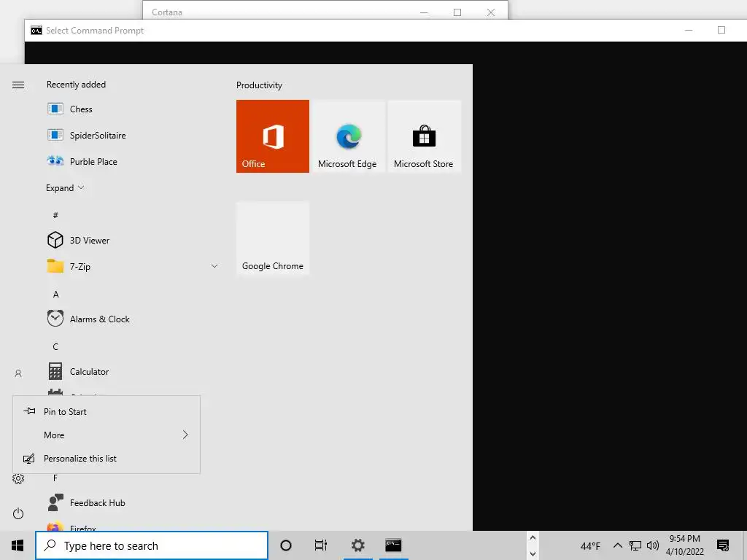The height and width of the screenshot is (560, 747).
Task: Open the volume speaker icon
Action: [x=653, y=545]
